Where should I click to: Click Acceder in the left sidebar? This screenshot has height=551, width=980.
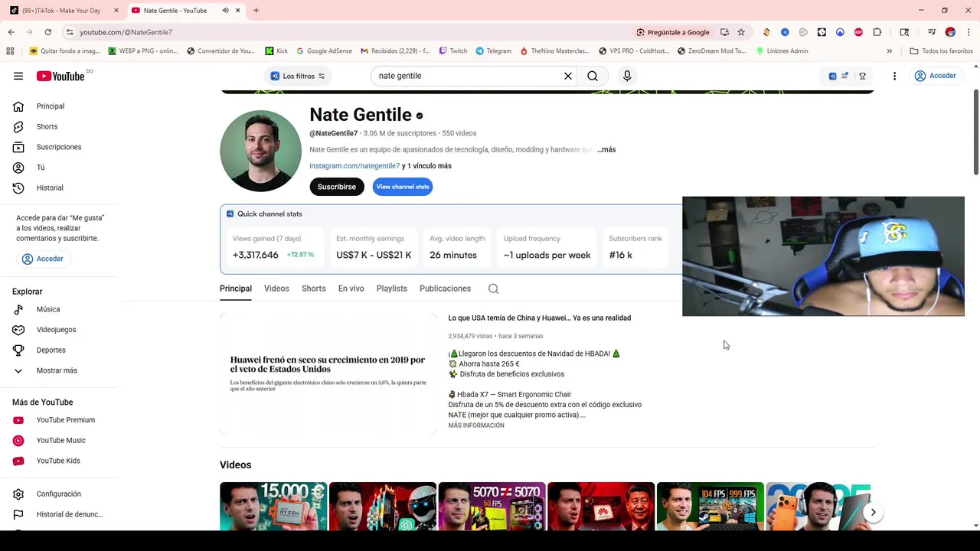pyautogui.click(x=43, y=259)
